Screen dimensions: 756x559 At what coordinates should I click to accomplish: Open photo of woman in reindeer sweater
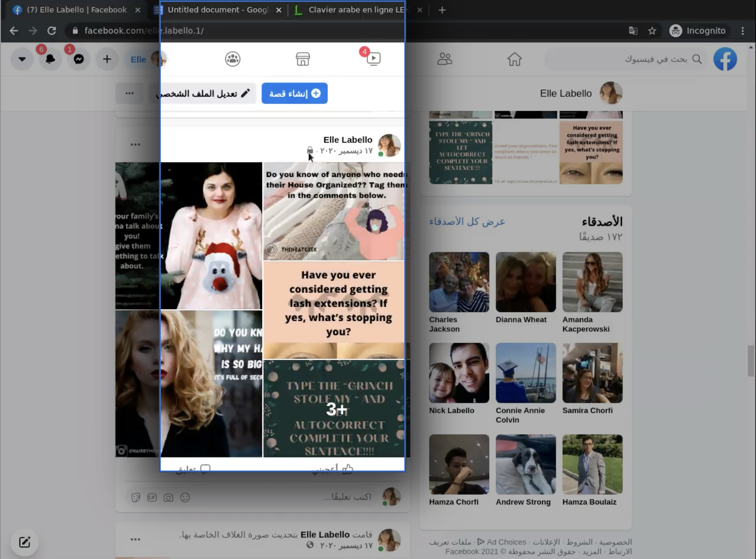[212, 236]
